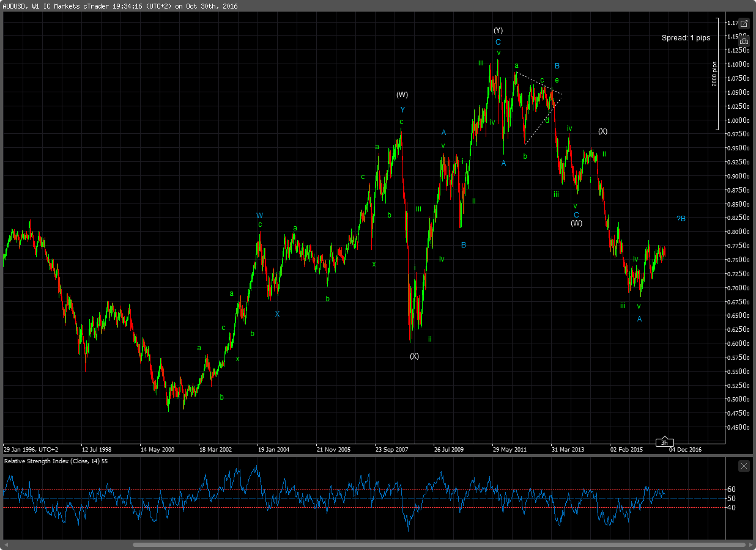Click the 'Spread: 1 pips' label
Screen dimensions: 756x550
tap(686, 38)
